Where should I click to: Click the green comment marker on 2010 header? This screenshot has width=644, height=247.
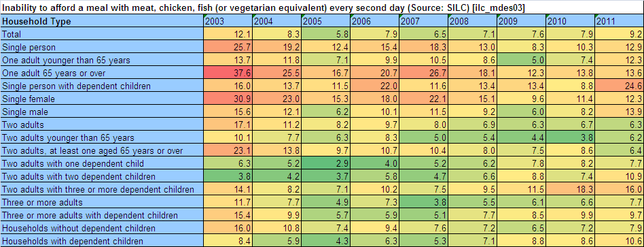548,17
